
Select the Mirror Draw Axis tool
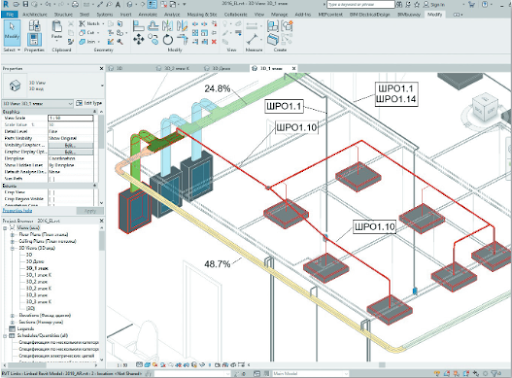pos(182,26)
